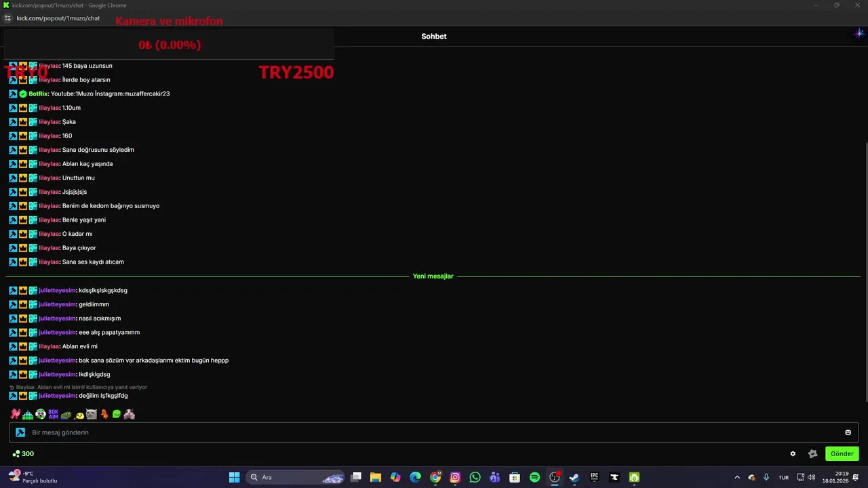Click the moderator sword icon in input box
The height and width of the screenshot is (488, 868).
tap(20, 432)
